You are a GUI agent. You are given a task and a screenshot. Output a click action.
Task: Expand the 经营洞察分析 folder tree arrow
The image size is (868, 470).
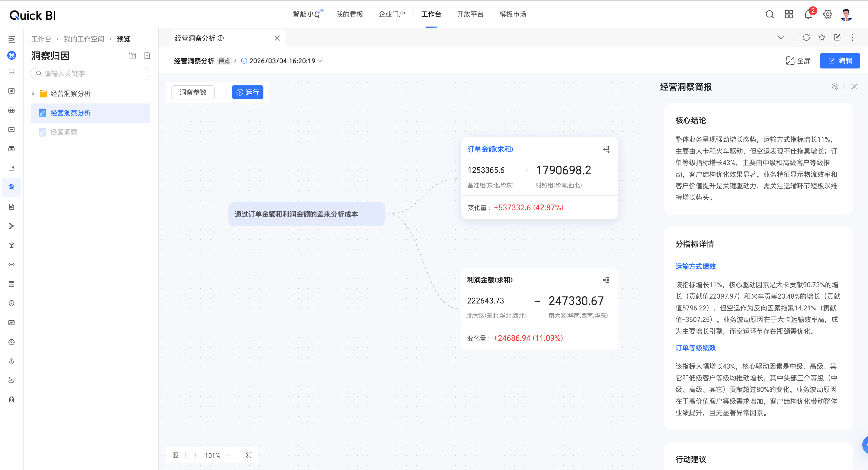33,94
